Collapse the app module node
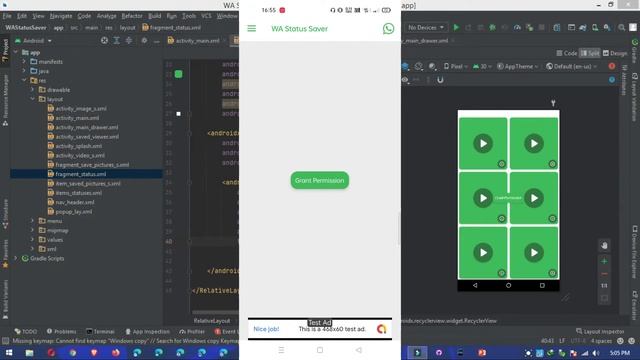 point(16,52)
